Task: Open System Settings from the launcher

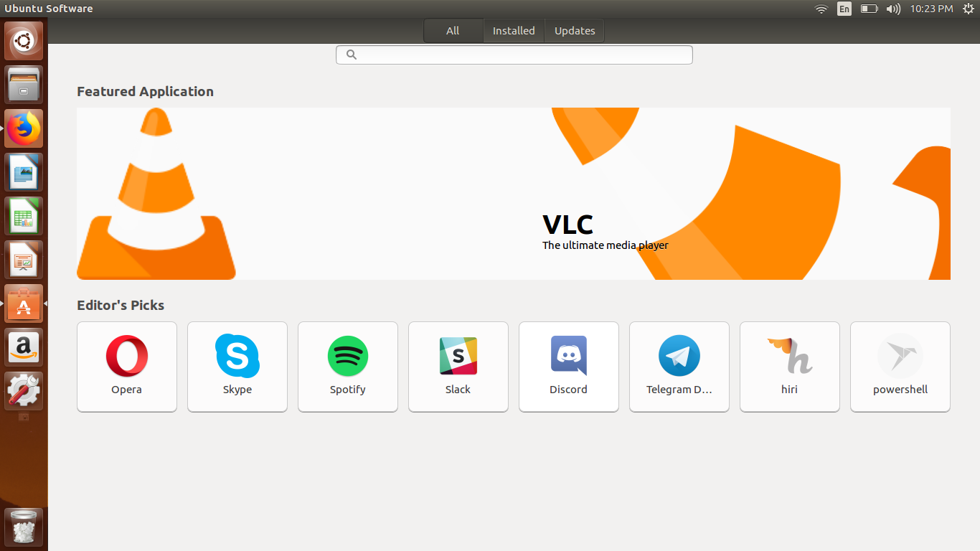Action: pyautogui.click(x=24, y=391)
